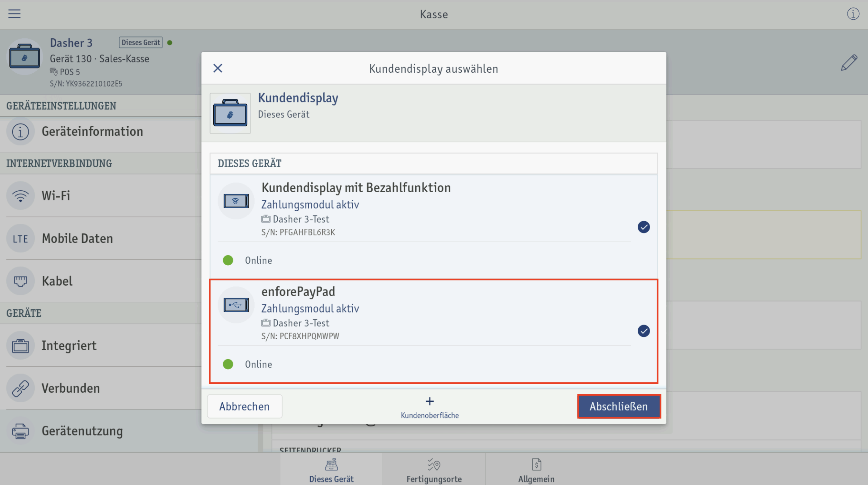Click the Dasher 3 device name

(71, 43)
